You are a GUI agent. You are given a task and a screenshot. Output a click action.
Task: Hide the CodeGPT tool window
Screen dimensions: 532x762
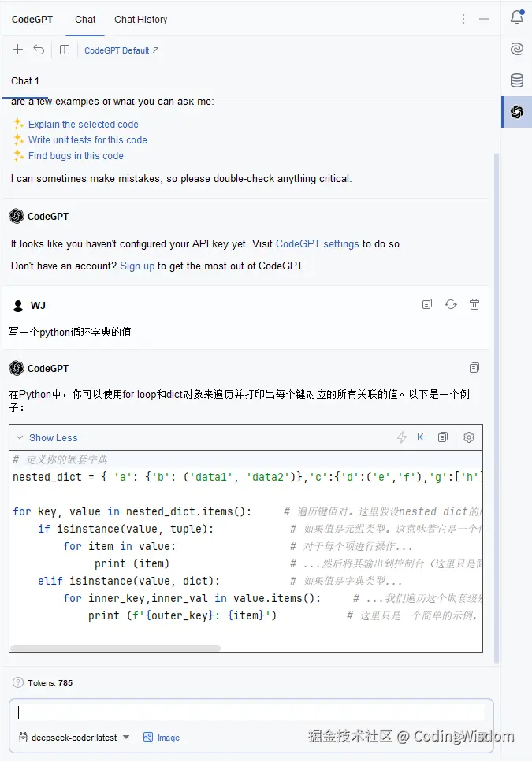click(x=484, y=19)
